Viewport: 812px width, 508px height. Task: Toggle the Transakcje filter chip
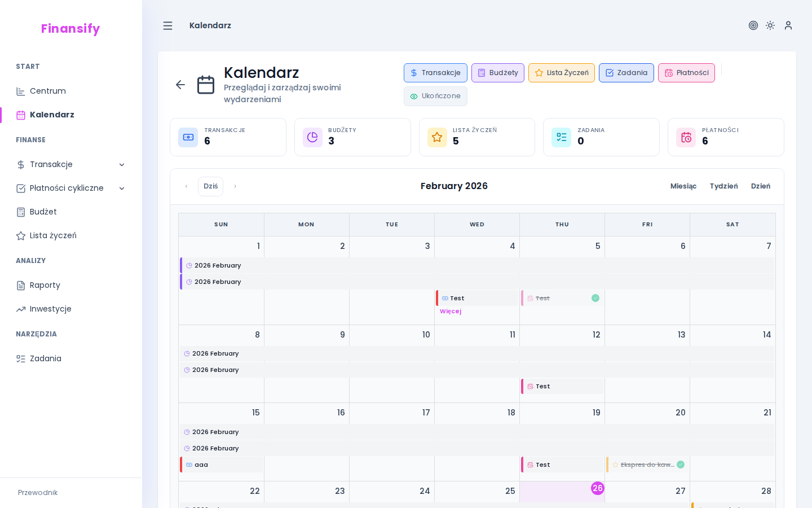(435, 73)
